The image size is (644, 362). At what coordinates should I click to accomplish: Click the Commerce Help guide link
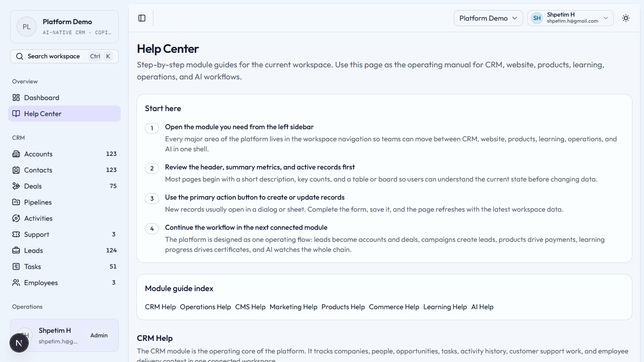tap(394, 307)
